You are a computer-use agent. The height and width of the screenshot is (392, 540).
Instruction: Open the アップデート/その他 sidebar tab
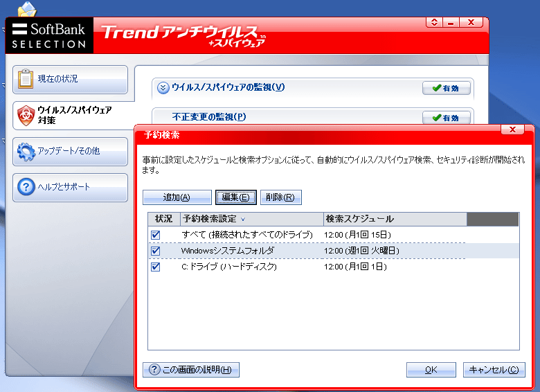pyautogui.click(x=70, y=152)
